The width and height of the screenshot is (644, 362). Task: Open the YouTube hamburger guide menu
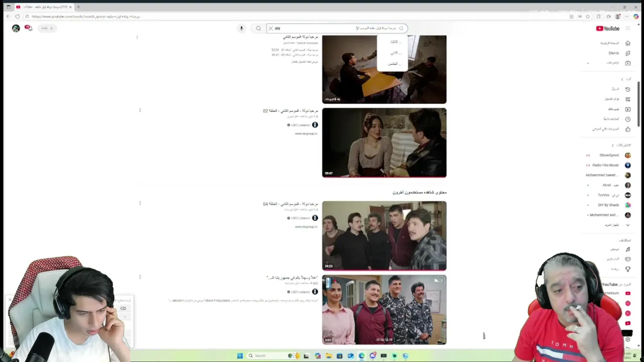pos(627,28)
